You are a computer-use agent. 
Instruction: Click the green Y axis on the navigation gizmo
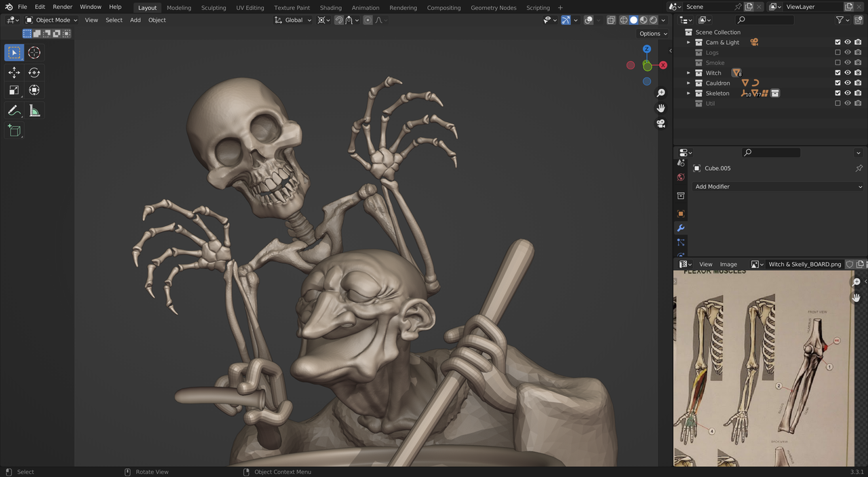point(648,65)
